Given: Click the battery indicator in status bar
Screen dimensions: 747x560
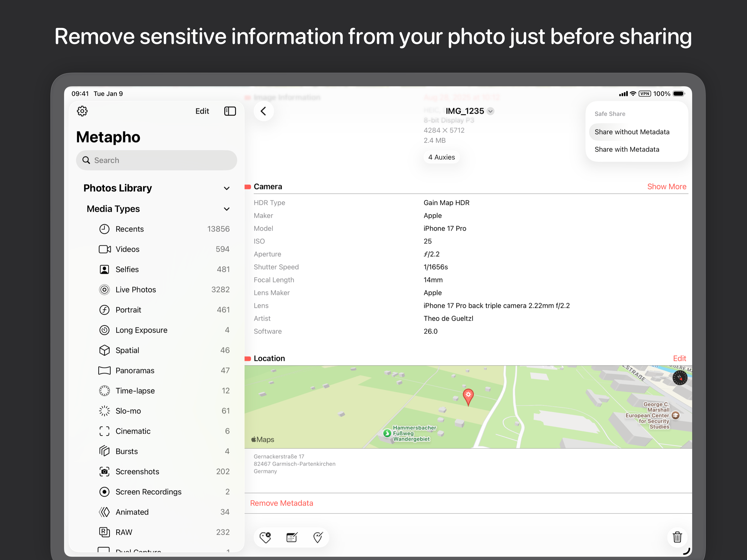Looking at the screenshot, I should [679, 94].
